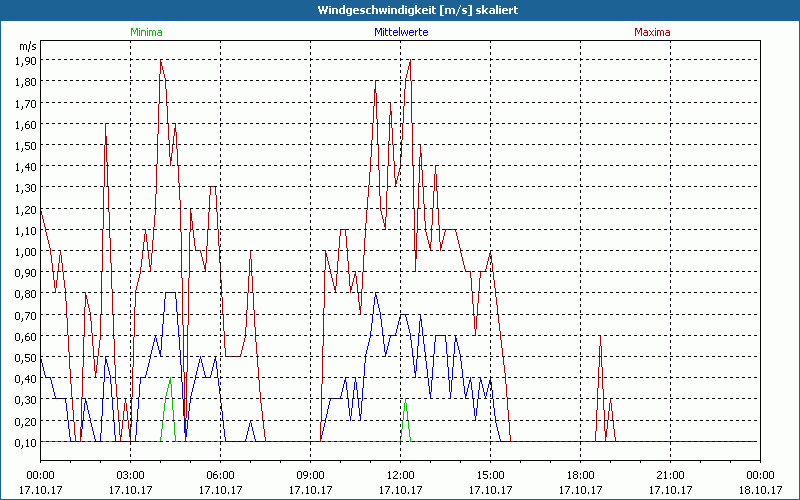The width and height of the screenshot is (800, 500).
Task: Click the chart title Windgeschwindigkeit skaliert
Action: click(400, 9)
